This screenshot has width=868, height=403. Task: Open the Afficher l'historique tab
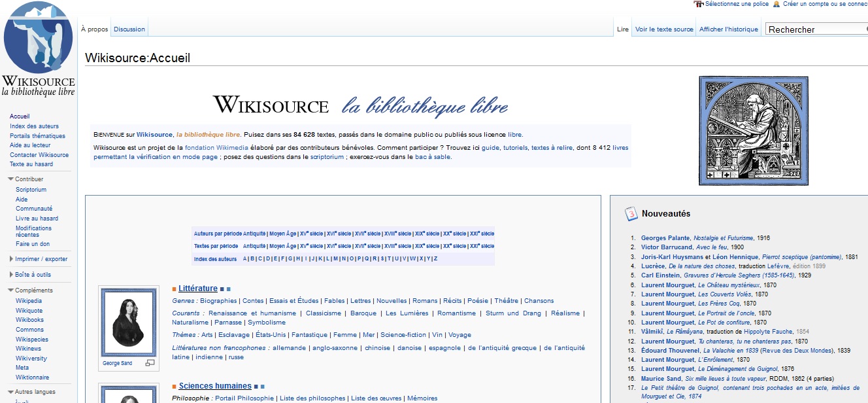[x=728, y=29]
